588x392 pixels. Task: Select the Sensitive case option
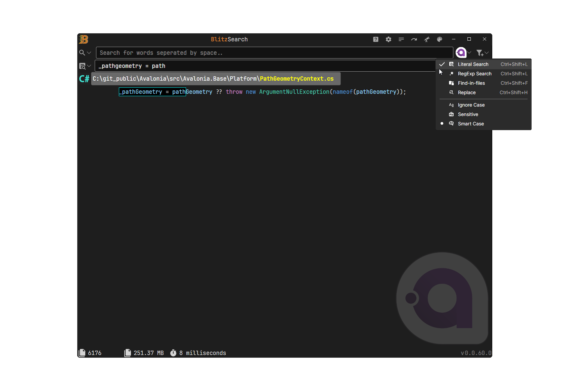tap(484, 114)
